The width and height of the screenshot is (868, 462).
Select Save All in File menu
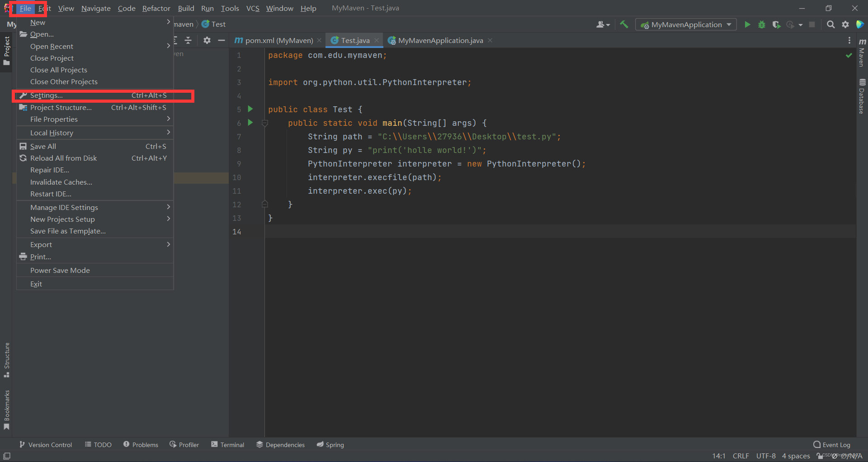pos(95,147)
